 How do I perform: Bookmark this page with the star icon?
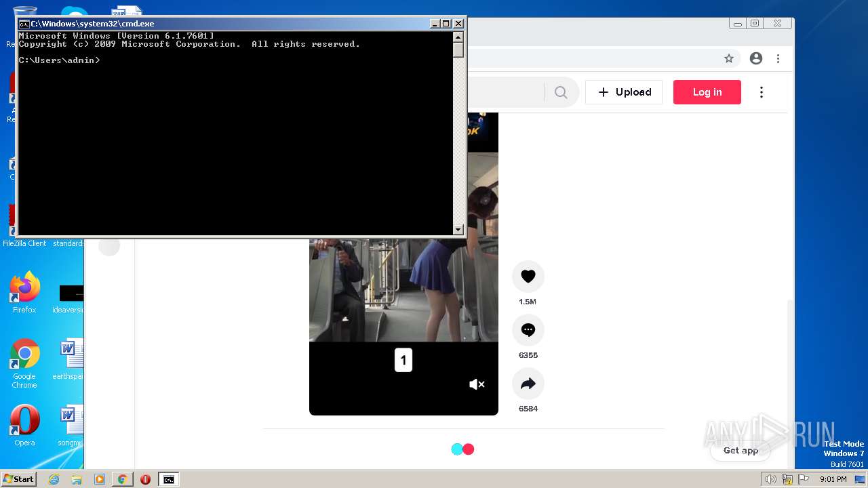click(729, 58)
